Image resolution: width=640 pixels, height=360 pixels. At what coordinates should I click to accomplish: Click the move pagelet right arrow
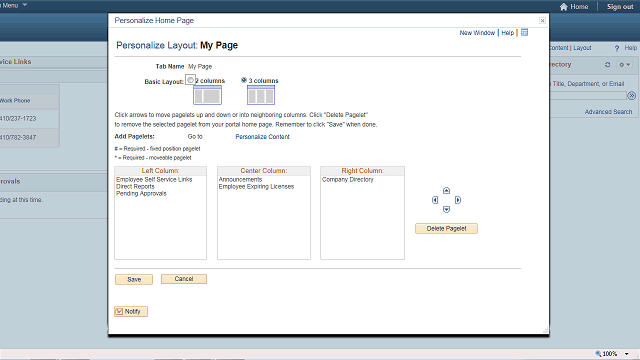458,200
